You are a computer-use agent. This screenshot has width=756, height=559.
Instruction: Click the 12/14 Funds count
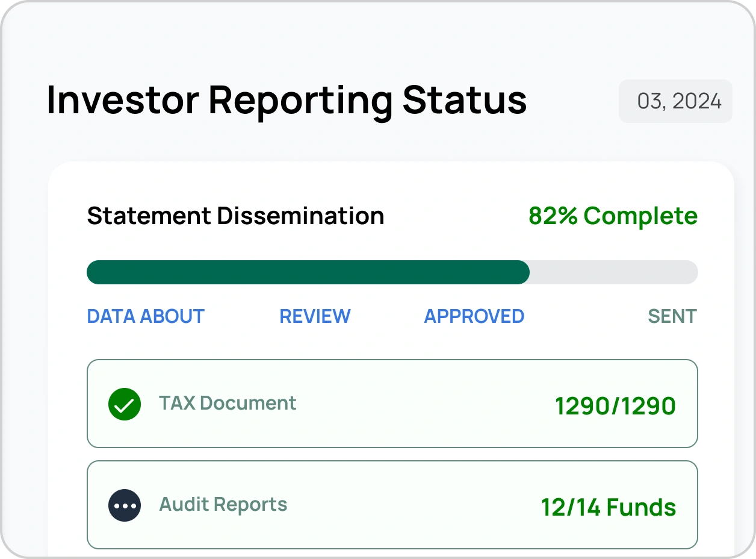(x=608, y=507)
